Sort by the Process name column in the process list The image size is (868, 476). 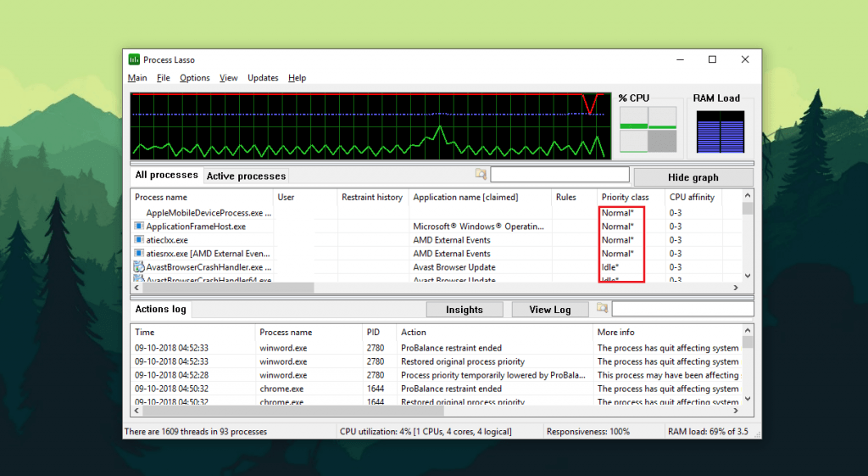click(x=202, y=197)
